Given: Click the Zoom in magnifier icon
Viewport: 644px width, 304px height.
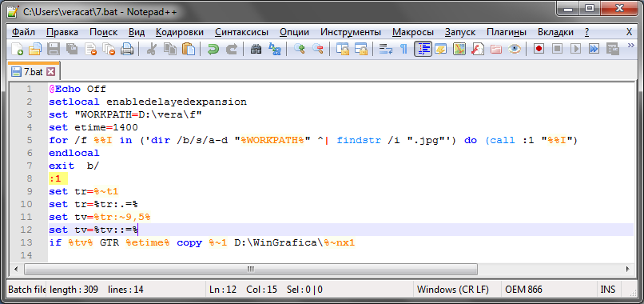Looking at the screenshot, I should [300, 50].
